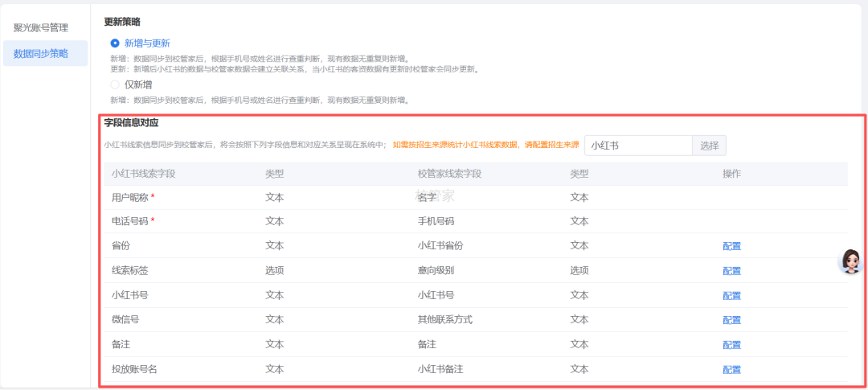Click the 小红书线索字段 column header
Screen dimensions: 868x390
(144, 174)
